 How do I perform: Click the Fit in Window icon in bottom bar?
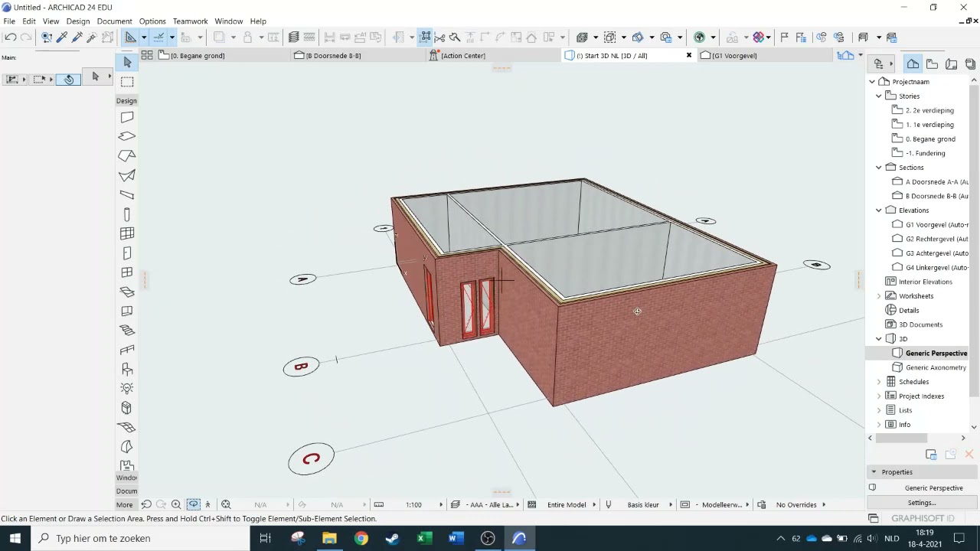(x=226, y=504)
